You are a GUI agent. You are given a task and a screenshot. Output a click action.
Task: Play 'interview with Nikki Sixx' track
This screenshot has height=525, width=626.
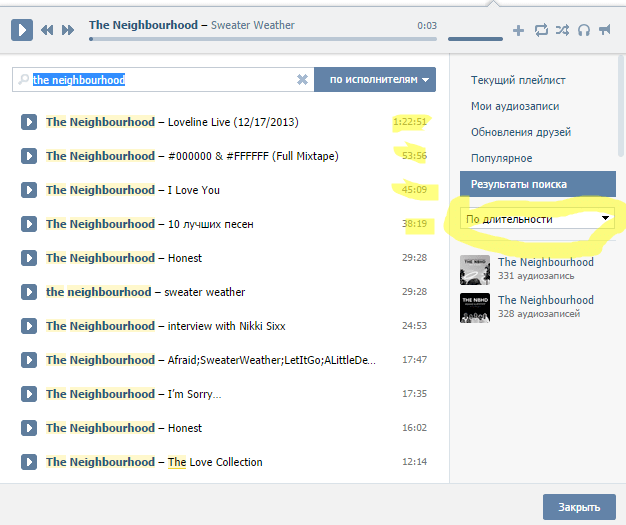click(29, 326)
